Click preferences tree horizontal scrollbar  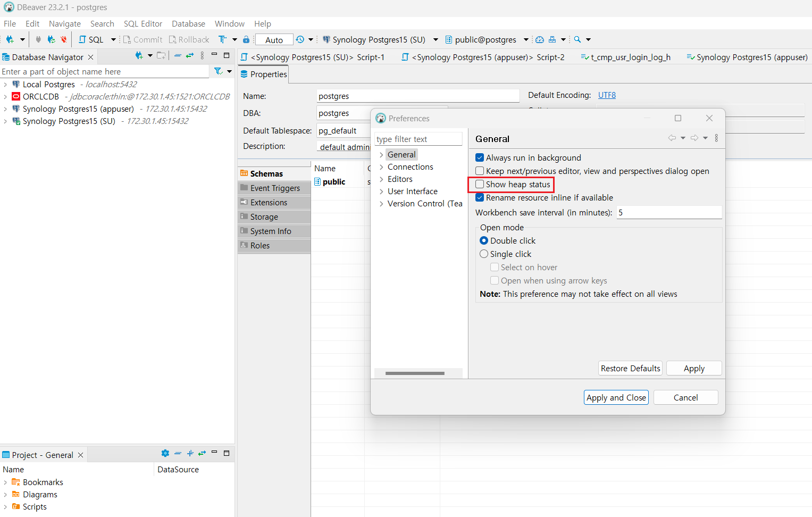coord(415,373)
